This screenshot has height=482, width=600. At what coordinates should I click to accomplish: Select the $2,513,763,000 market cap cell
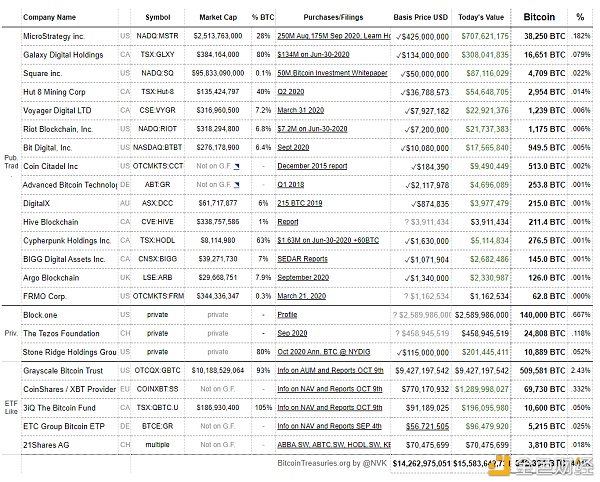218,36
